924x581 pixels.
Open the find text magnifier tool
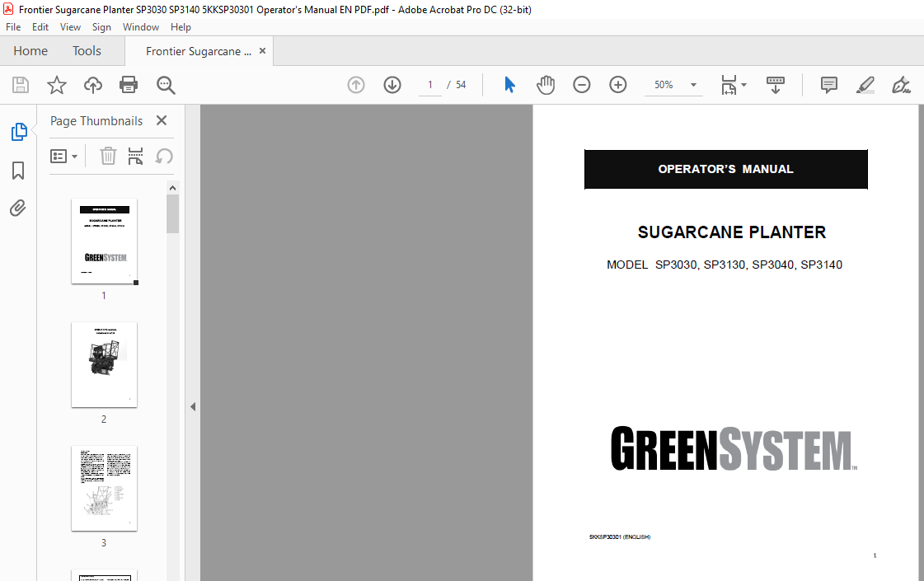click(166, 85)
